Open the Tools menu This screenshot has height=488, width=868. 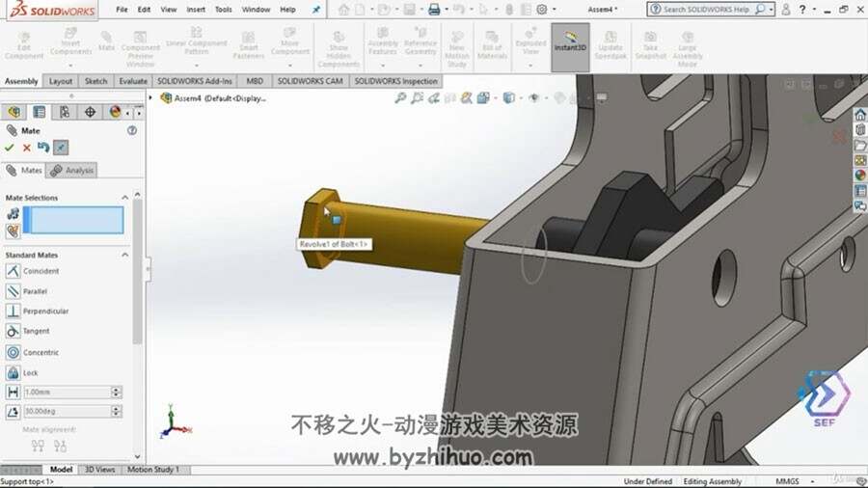click(223, 10)
